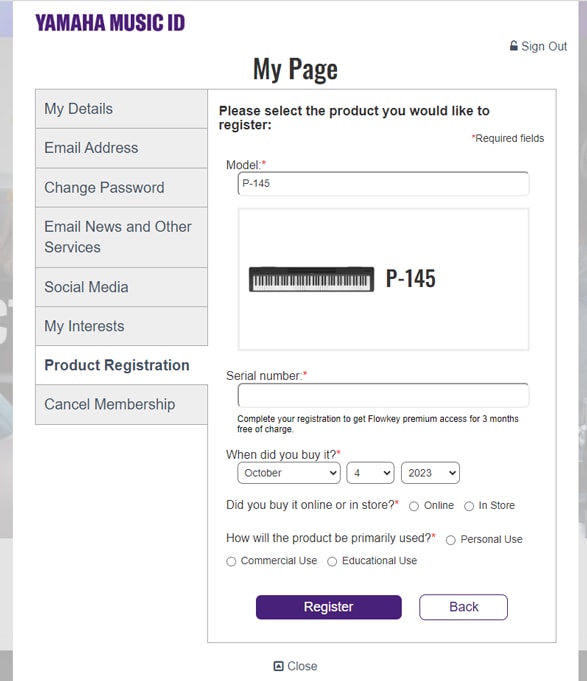Open the Cancel Membership section
This screenshot has width=587, height=681.
(x=122, y=404)
